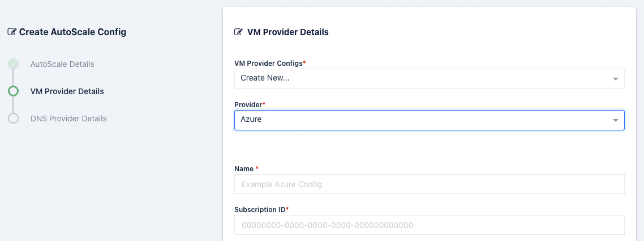
Task: Click the 'Provider' field label
Action: [x=248, y=105]
